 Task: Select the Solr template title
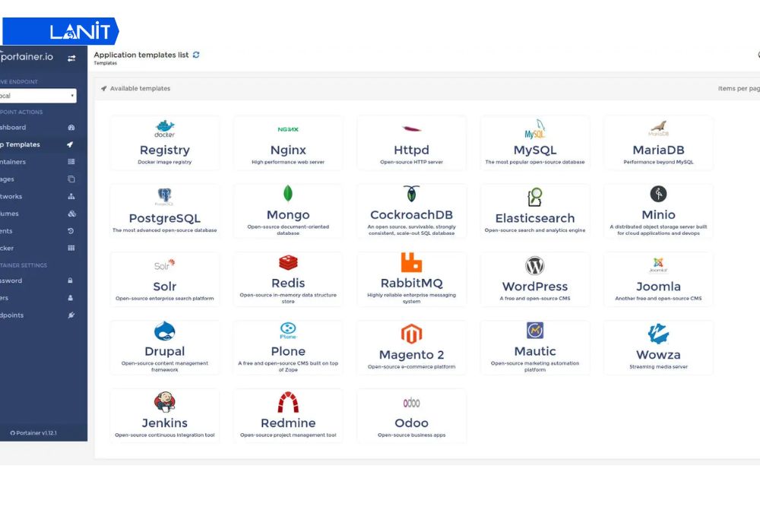point(165,287)
